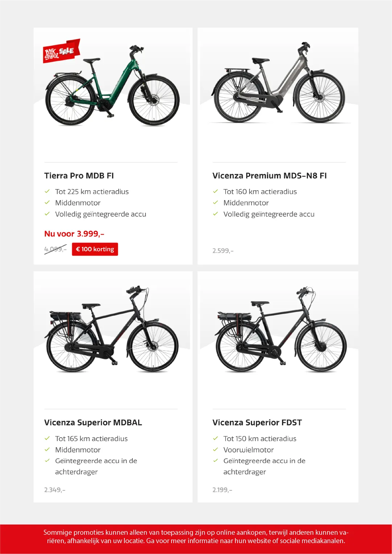Viewport: 392px width, 554px height.
Task: Click the Back to School Sale badge
Action: tap(61, 51)
